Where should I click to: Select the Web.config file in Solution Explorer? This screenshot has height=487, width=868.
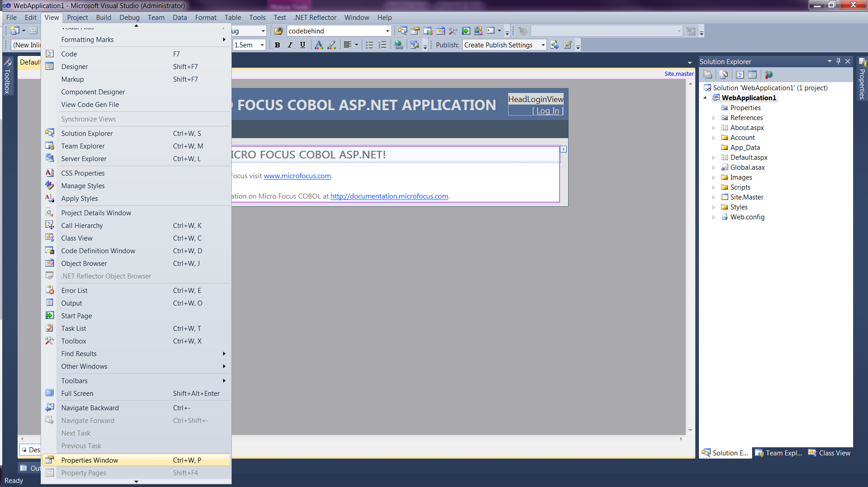pos(747,217)
